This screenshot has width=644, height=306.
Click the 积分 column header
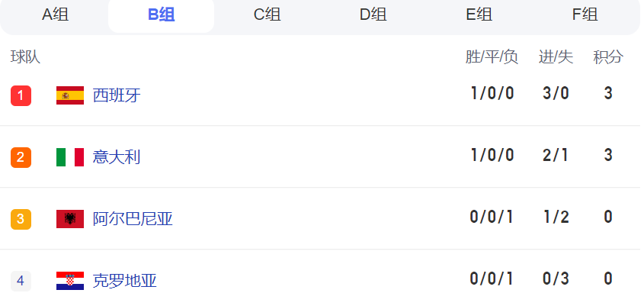[x=608, y=56]
